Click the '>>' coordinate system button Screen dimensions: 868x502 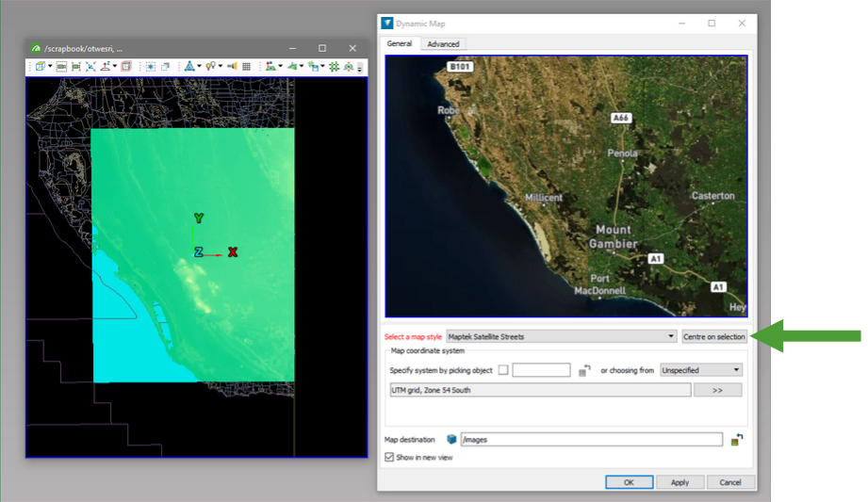717,390
